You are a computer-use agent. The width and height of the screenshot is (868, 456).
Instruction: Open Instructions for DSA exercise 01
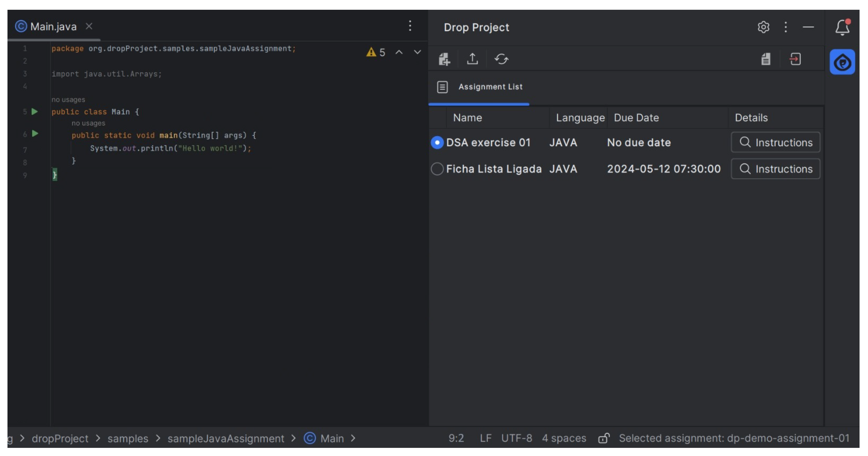click(x=775, y=142)
